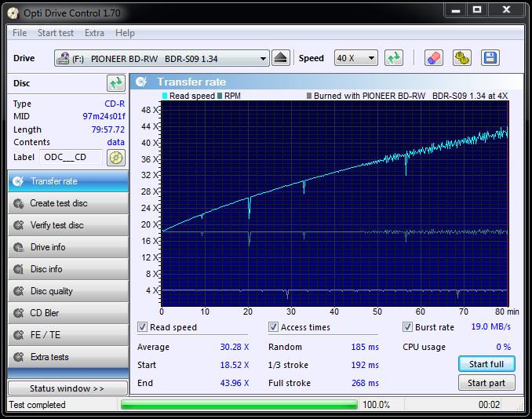Viewport: 532px width, 419px height.
Task: Click the Transfer rate panel header icon
Action: 141,82
